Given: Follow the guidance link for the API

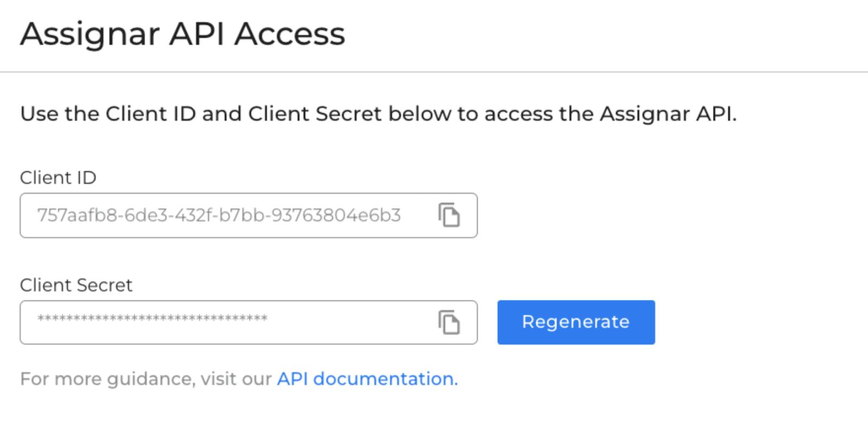Looking at the screenshot, I should pyautogui.click(x=367, y=379).
